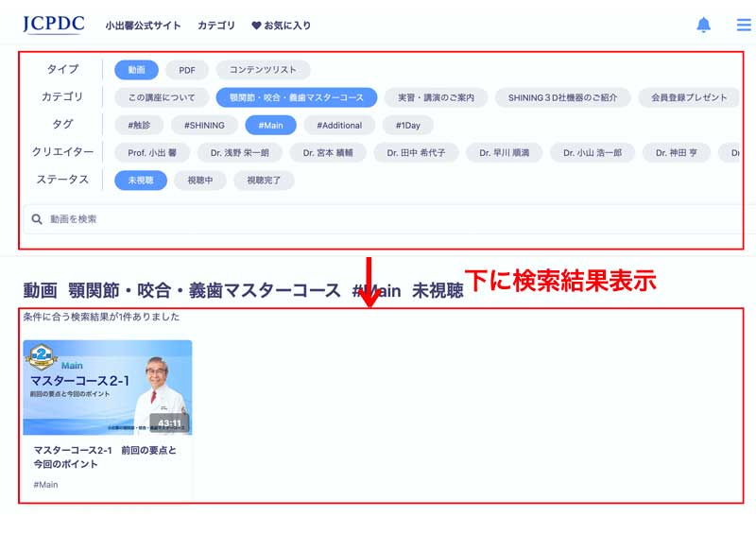The width and height of the screenshot is (756, 552).
Task: Open the カテゴリ menu in header
Action: (216, 26)
